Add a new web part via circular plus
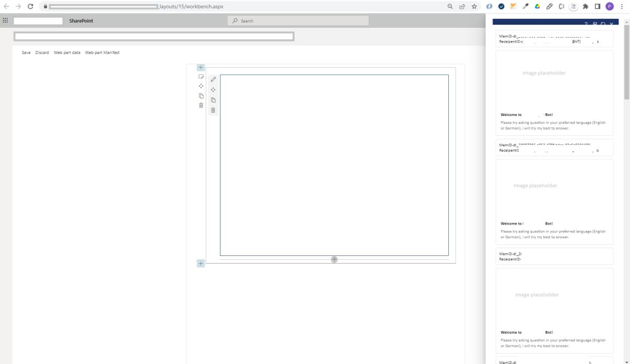 pyautogui.click(x=334, y=259)
